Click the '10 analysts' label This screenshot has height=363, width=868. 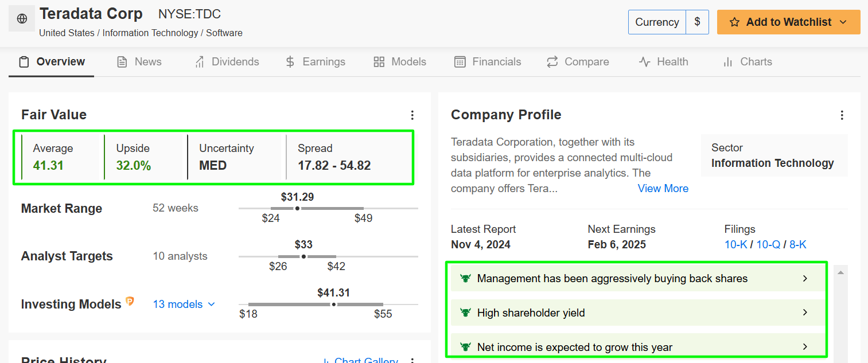(x=180, y=256)
